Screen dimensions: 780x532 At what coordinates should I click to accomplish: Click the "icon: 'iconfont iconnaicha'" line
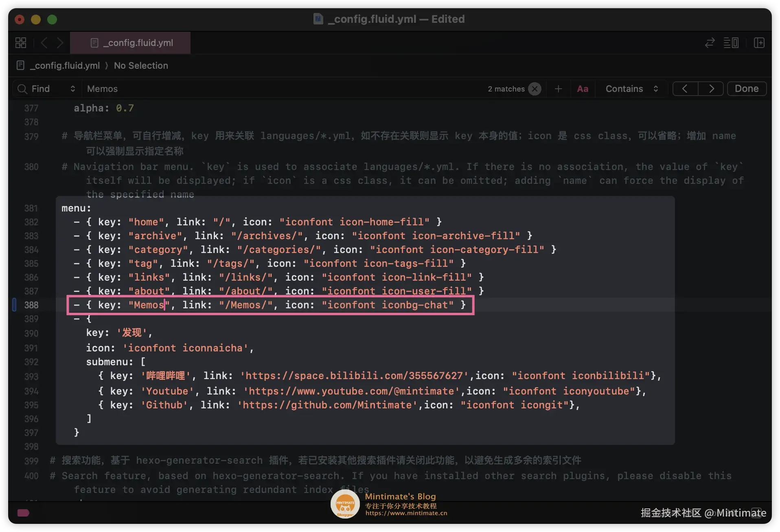pos(170,348)
